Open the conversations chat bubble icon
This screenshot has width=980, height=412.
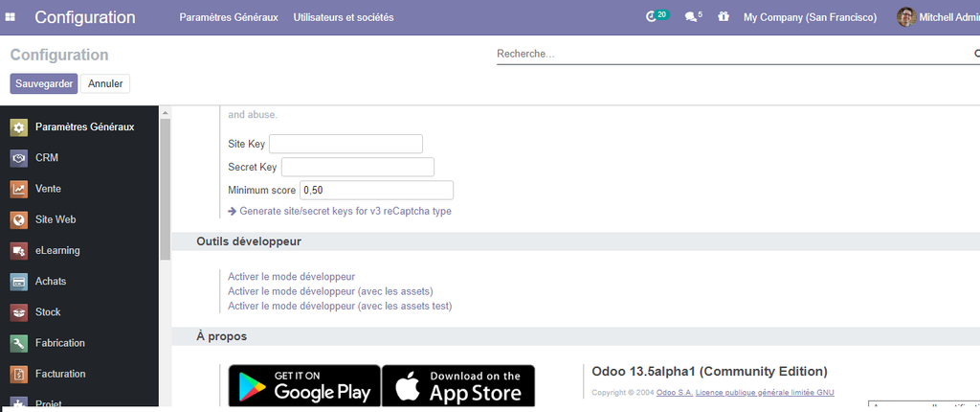click(692, 17)
